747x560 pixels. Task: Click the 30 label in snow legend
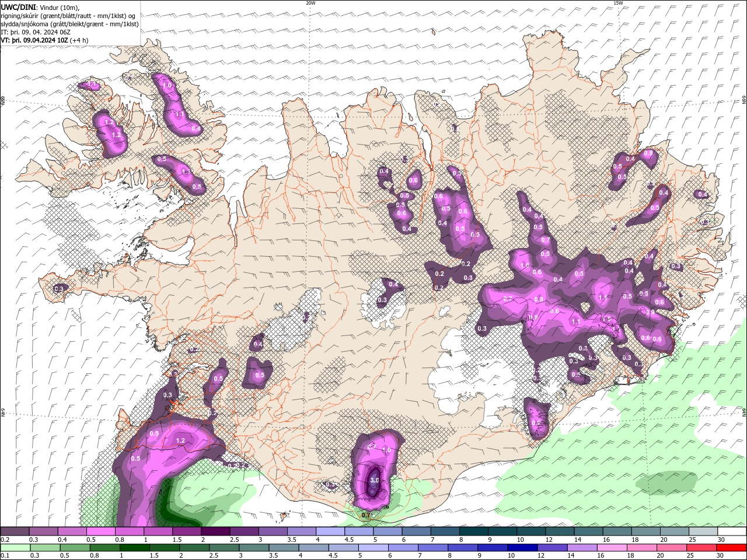[722, 540]
